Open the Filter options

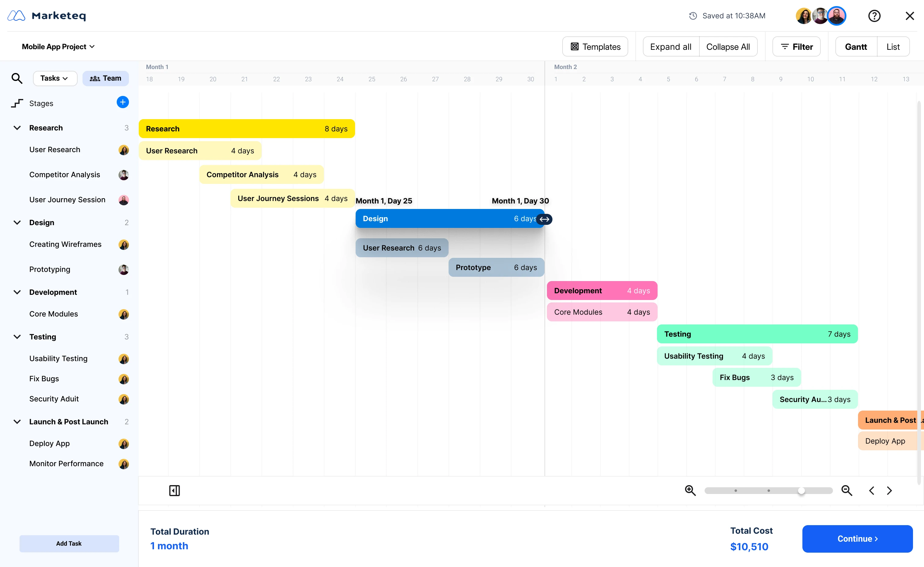tap(796, 46)
